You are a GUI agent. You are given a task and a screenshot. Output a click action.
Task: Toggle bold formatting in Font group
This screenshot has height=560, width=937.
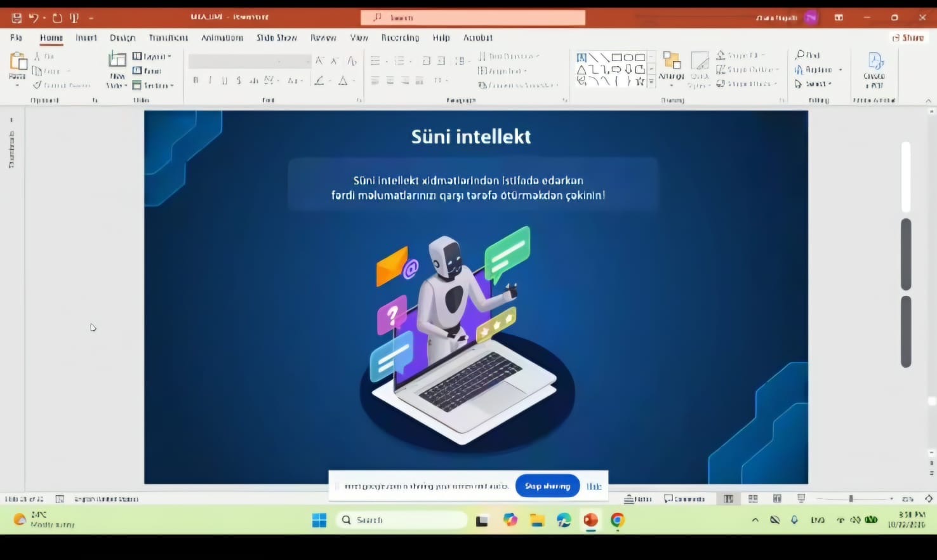(196, 81)
